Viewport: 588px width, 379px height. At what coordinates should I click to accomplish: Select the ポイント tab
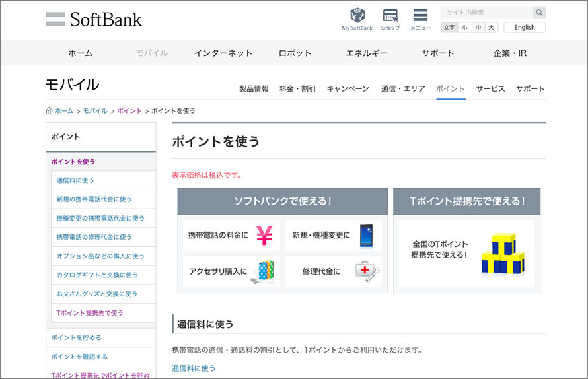click(451, 89)
